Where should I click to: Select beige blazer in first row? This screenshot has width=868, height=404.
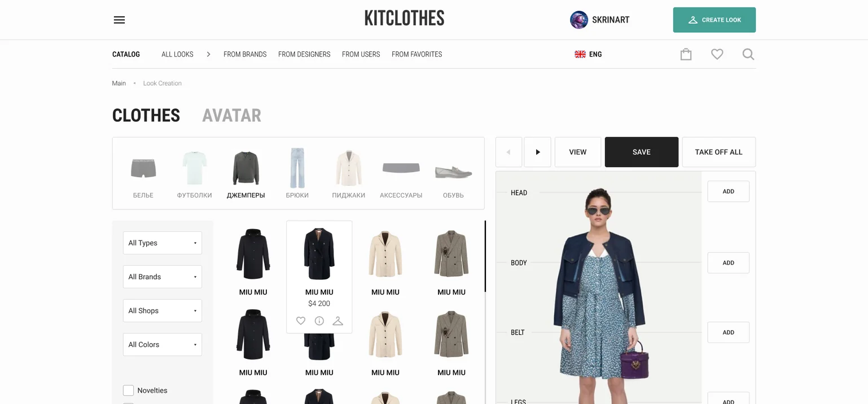(x=385, y=254)
